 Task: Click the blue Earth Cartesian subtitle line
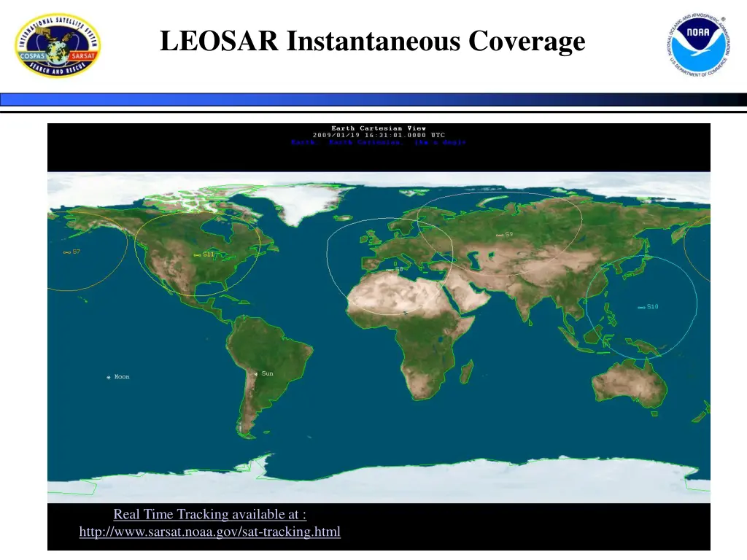coord(379,142)
